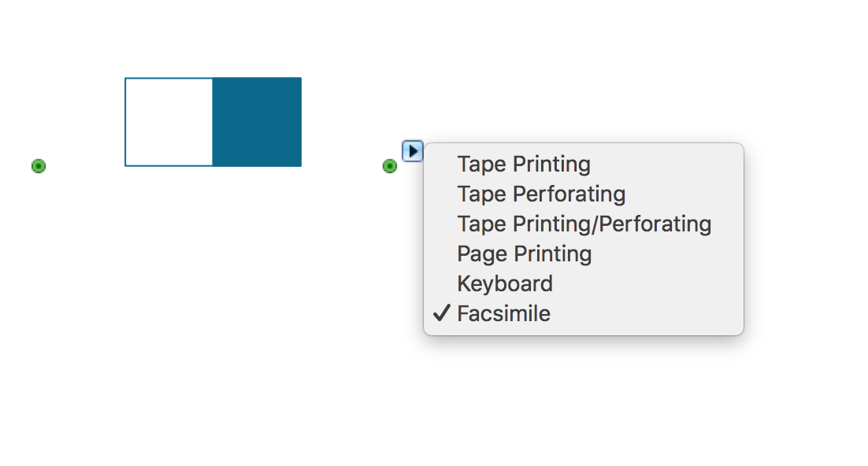Image resolution: width=868 pixels, height=466 pixels.
Task: Click the Tape Printing/Perforating list entry
Action: click(584, 224)
